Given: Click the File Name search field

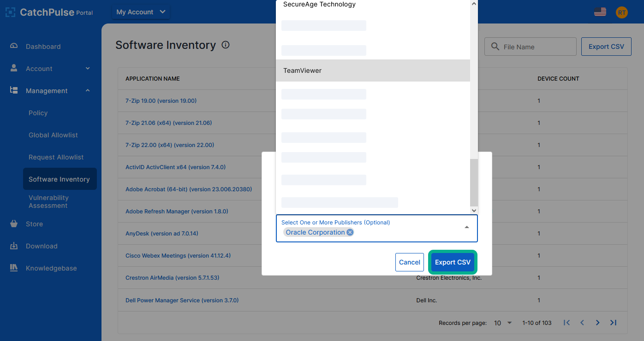Looking at the screenshot, I should [535, 47].
